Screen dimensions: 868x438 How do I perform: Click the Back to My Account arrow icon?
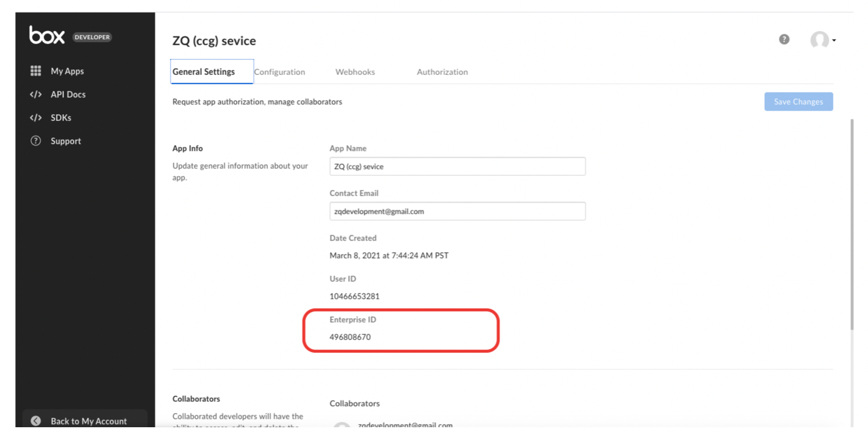pos(36,421)
